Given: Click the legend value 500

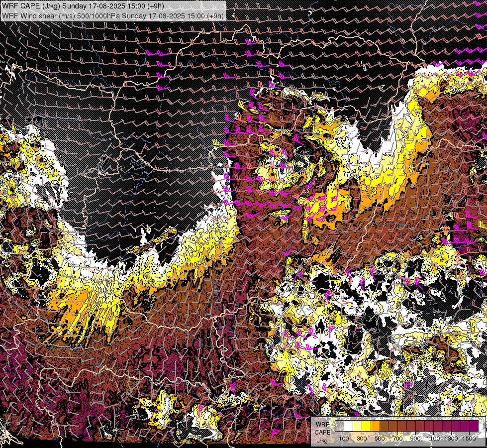Looking at the screenshot, I should pos(380,439).
